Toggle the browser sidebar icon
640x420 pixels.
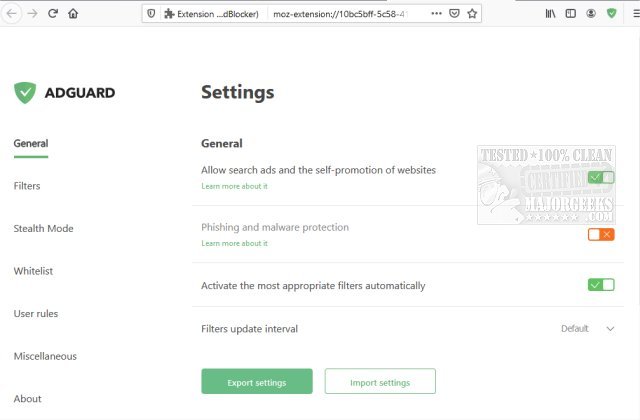571,14
